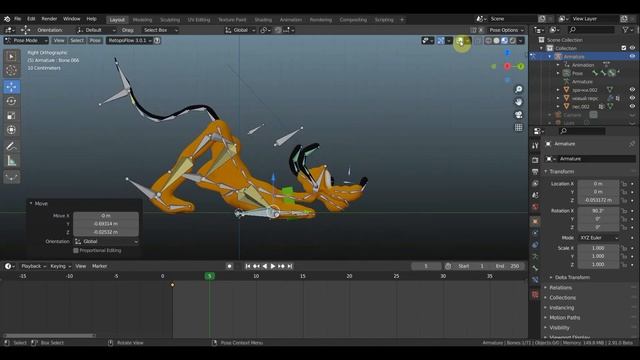Open the timeline Keying popover
640x360 pixels.
(x=60, y=266)
